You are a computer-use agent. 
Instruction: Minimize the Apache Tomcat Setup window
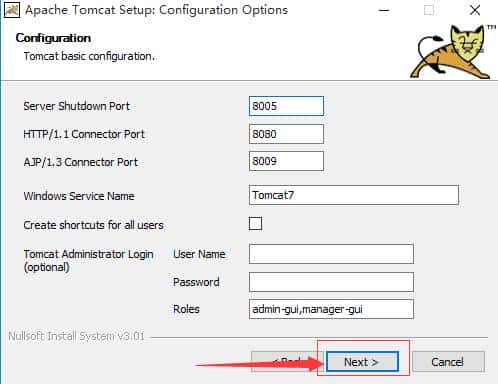[384, 10]
